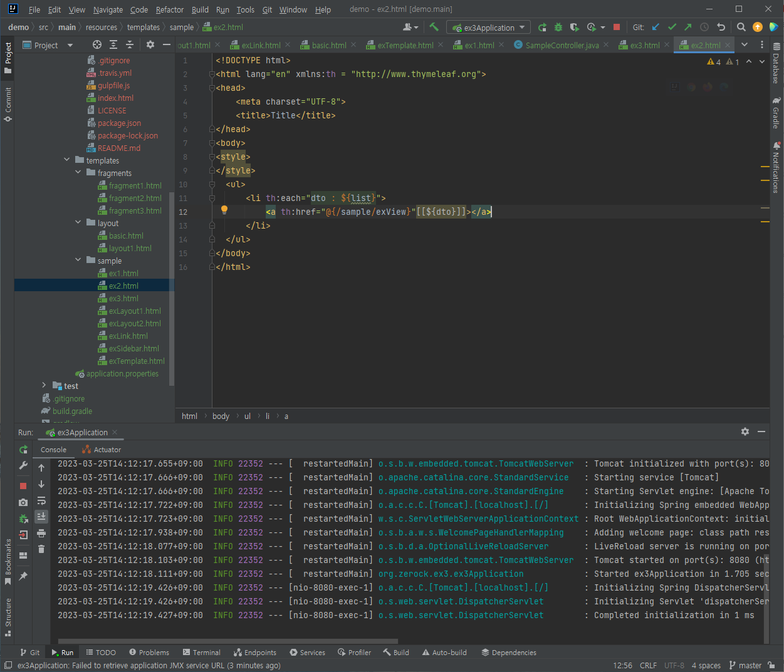784x672 pixels.
Task: Toggle the Commit side tool window
Action: tap(8, 104)
